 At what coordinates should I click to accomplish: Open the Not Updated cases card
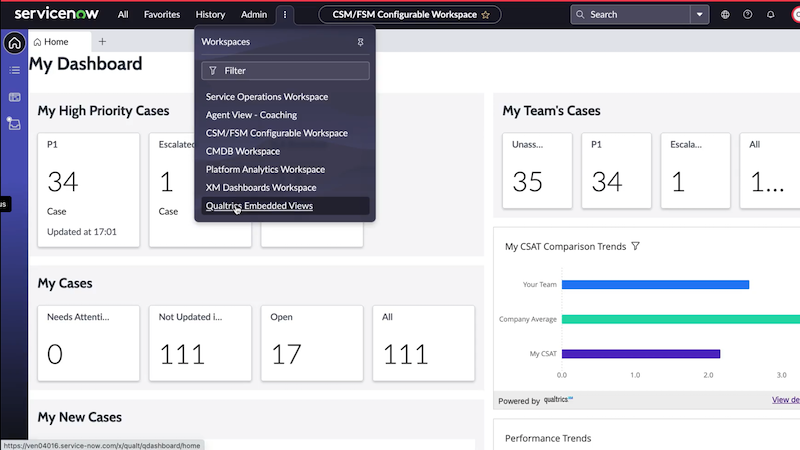(200, 343)
